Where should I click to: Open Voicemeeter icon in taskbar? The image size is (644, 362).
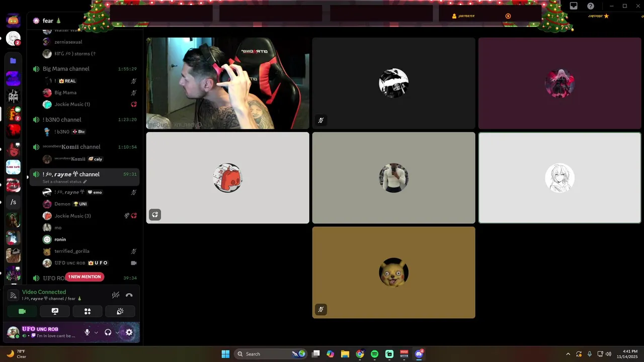(404, 354)
